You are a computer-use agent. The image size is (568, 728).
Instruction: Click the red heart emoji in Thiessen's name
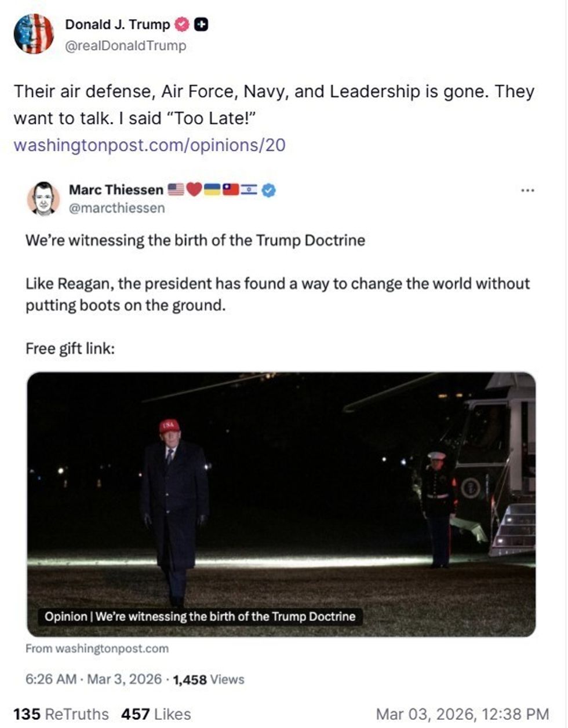(x=194, y=190)
